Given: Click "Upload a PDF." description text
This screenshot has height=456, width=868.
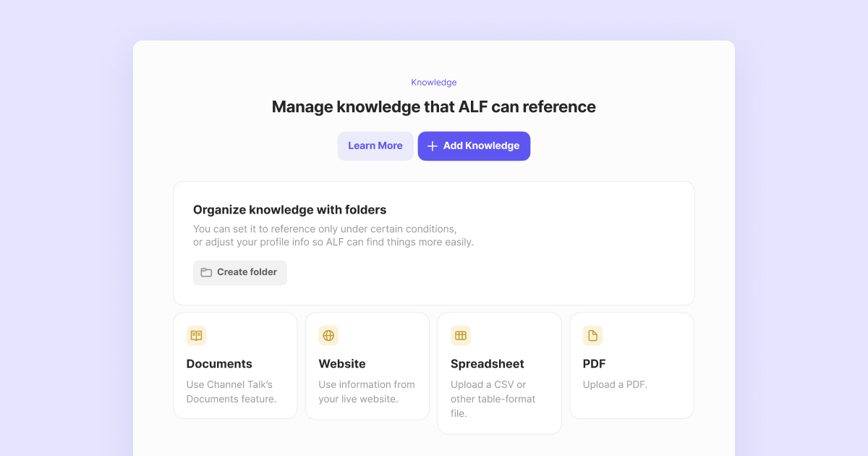Looking at the screenshot, I should click(615, 384).
